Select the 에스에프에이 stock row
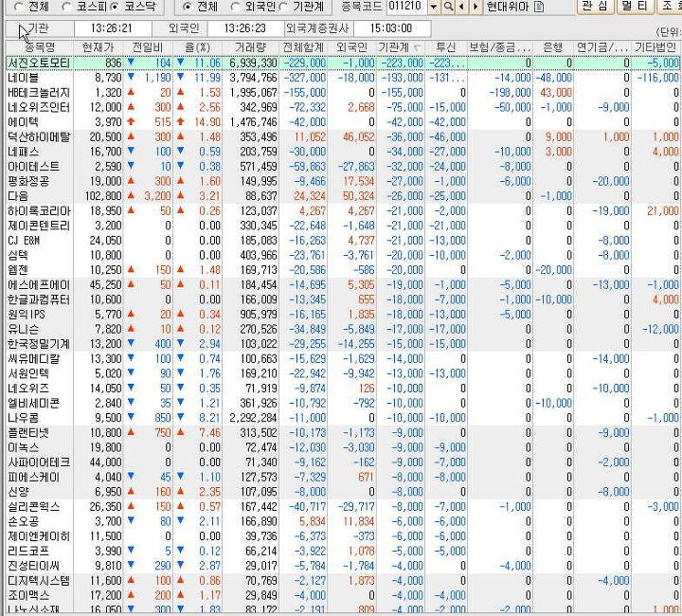The height and width of the screenshot is (616, 682). 343,285
